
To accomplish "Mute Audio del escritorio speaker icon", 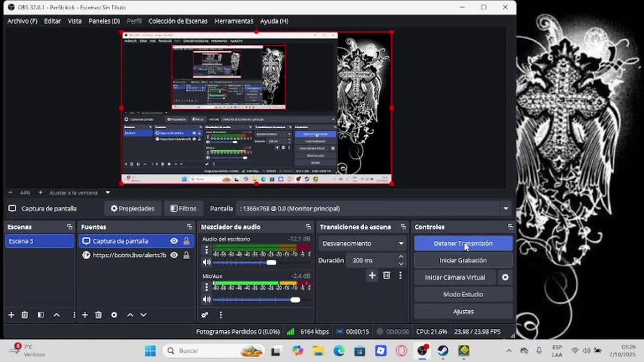I will (206, 262).
